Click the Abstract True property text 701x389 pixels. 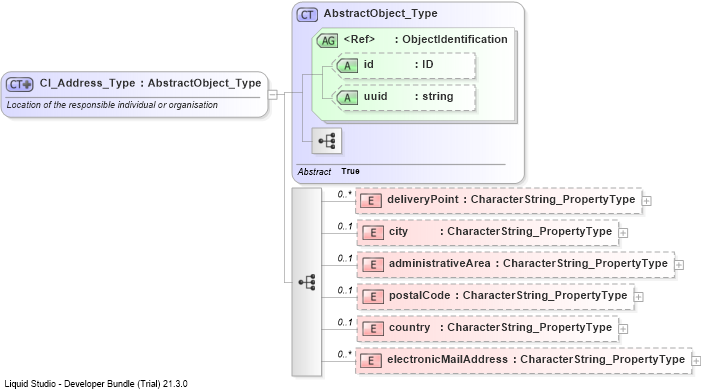tap(329, 171)
